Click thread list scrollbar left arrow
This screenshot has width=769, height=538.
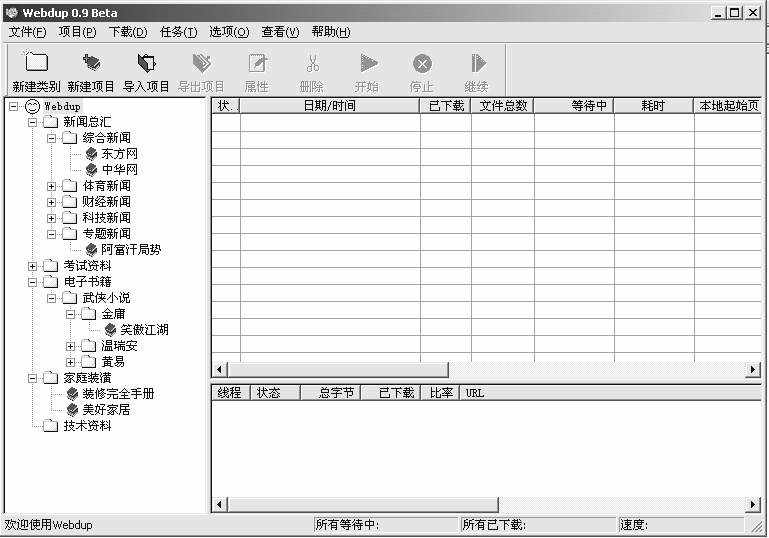[220, 505]
